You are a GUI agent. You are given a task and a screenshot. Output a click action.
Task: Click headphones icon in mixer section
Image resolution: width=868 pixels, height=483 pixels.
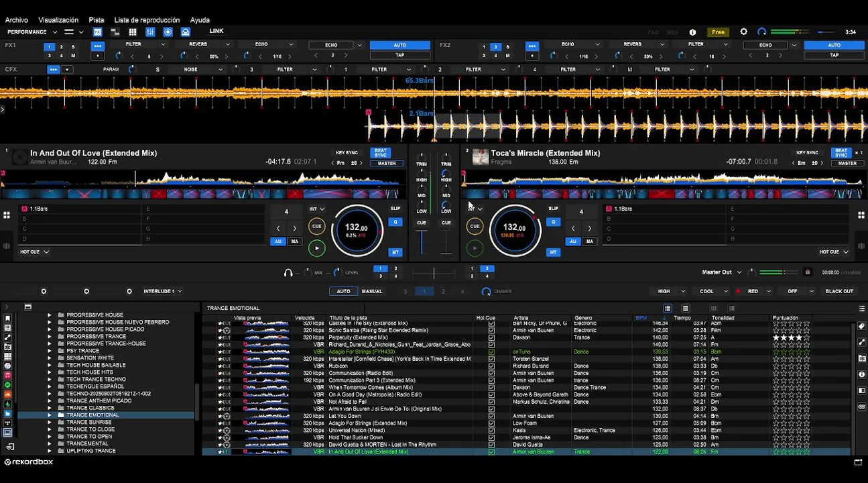pos(288,272)
